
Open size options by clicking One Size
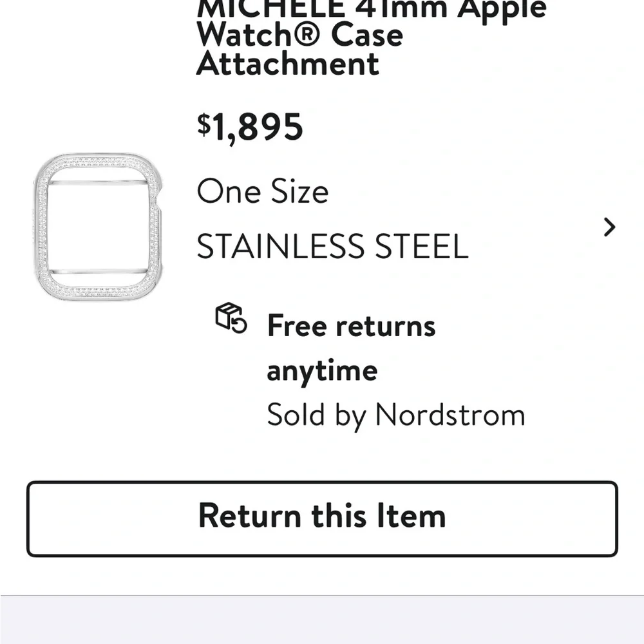tap(263, 191)
